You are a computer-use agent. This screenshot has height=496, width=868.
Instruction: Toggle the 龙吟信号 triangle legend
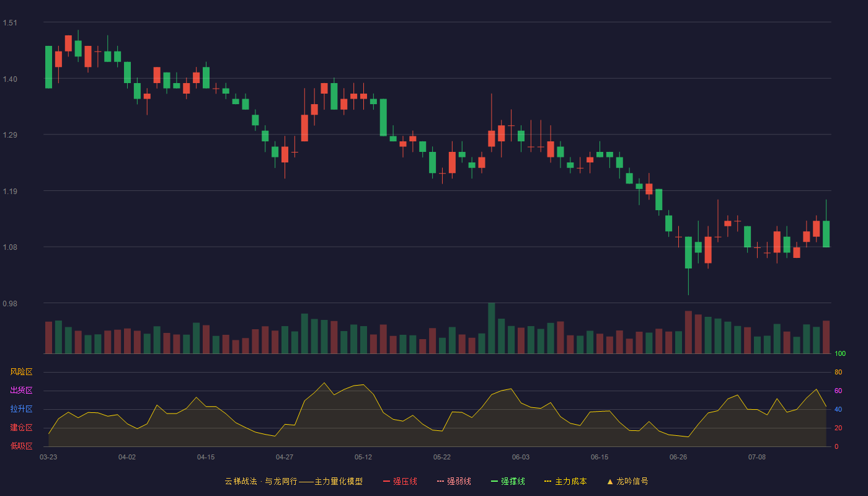point(627,481)
